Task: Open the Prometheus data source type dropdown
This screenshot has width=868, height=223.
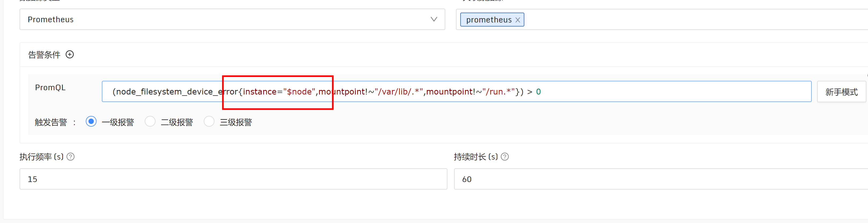Action: tap(232, 19)
